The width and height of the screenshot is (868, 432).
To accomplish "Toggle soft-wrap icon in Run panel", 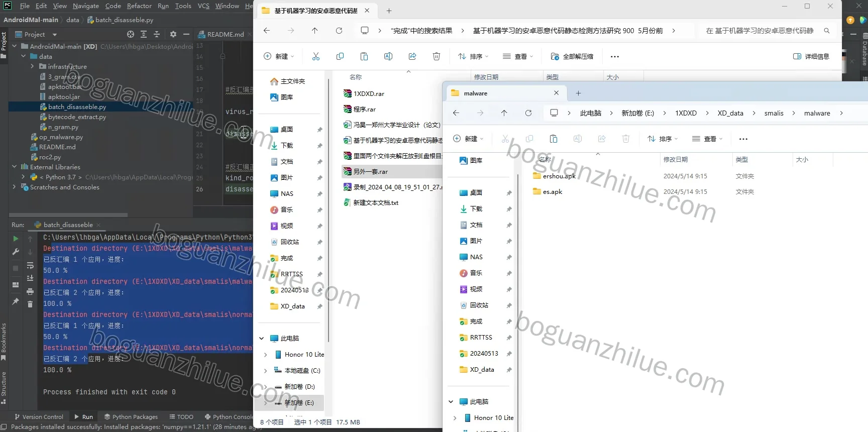I will [x=30, y=265].
